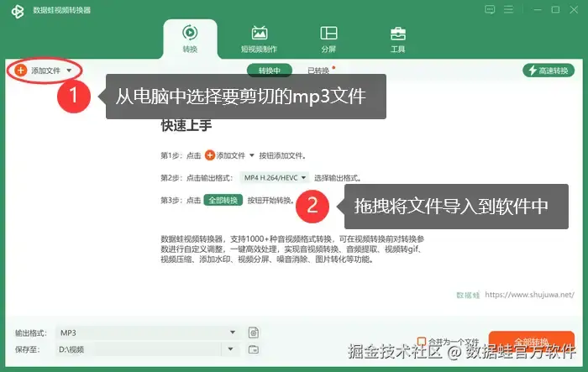
Task: Open the hamburger menu in title bar
Action: click(508, 9)
